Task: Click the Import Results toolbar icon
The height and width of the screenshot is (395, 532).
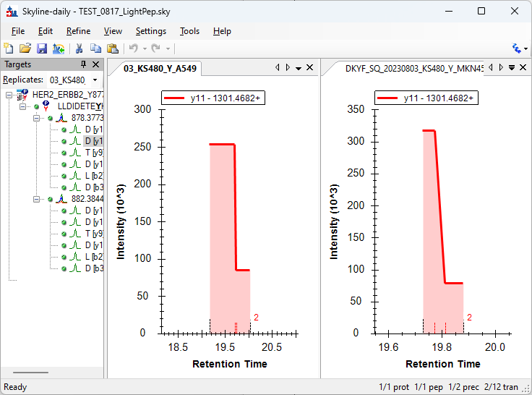Action: click(x=59, y=48)
